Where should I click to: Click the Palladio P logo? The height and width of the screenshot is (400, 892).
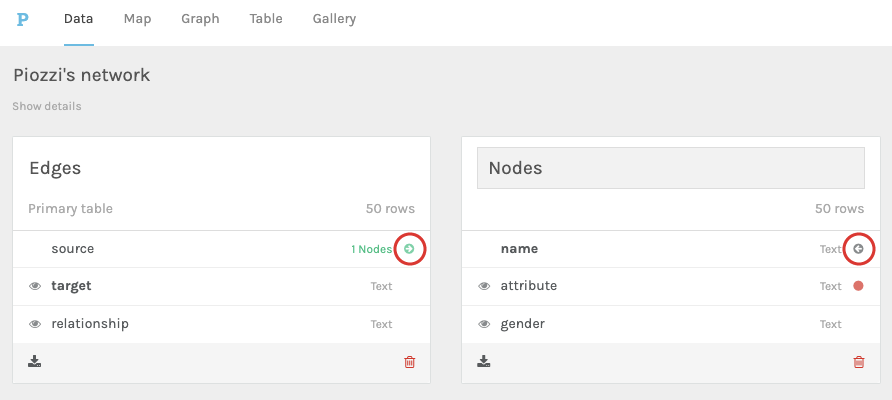pos(22,19)
